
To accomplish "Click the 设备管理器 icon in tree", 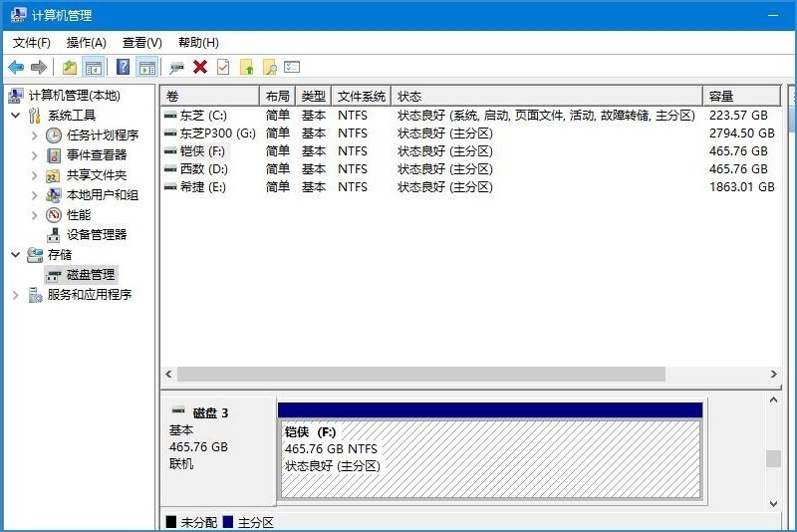I will pyautogui.click(x=54, y=235).
